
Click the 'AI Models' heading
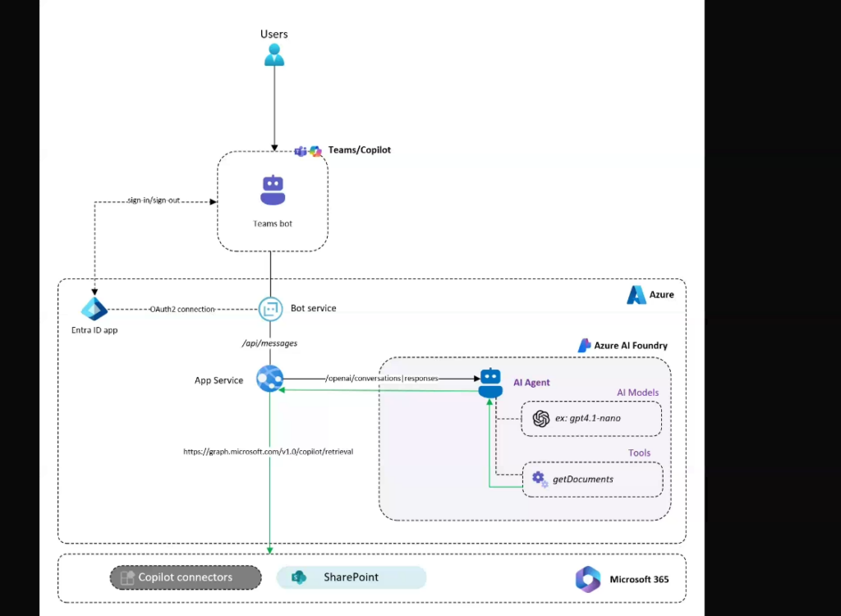[x=637, y=393]
